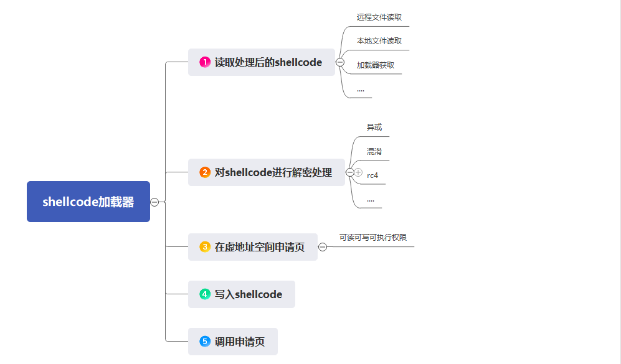
Task: Click the yellow number 3 priority marker
Action: pos(205,247)
